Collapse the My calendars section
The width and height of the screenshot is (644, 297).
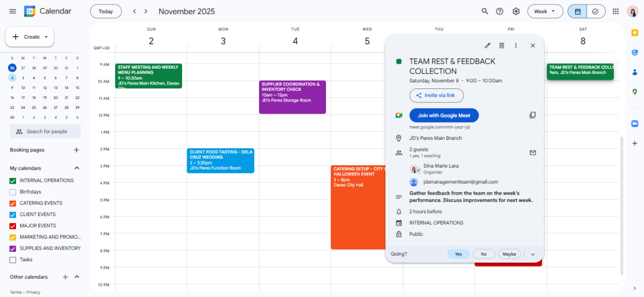[77, 168]
